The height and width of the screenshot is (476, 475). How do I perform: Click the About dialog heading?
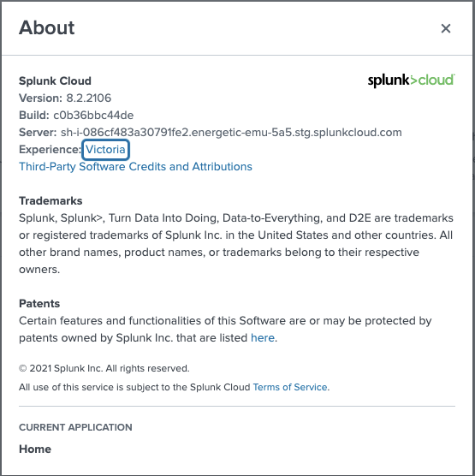(x=47, y=28)
